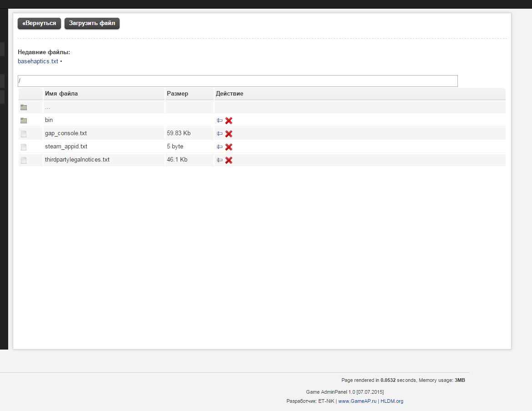Image resolution: width=532 pixels, height=411 pixels.
Task: Open steam_appid.txt by its file name
Action: click(66, 147)
